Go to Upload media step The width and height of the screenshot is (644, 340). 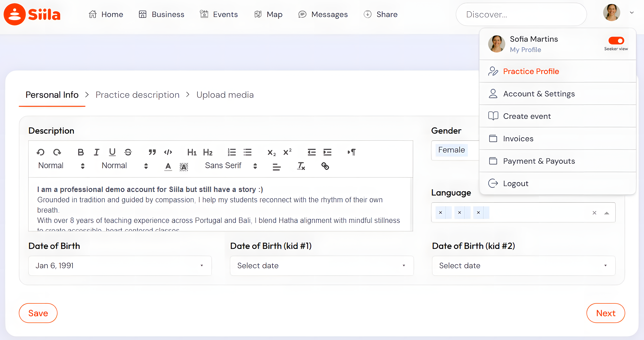pos(225,95)
